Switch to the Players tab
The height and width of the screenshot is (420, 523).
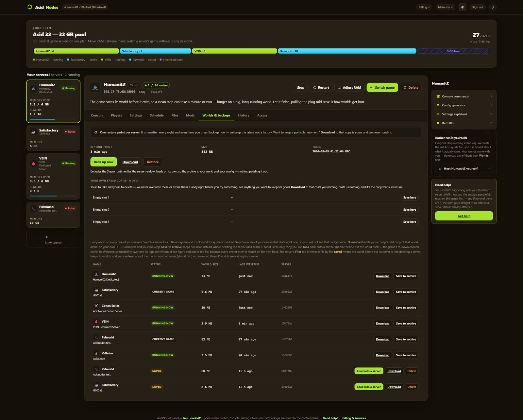116,115
